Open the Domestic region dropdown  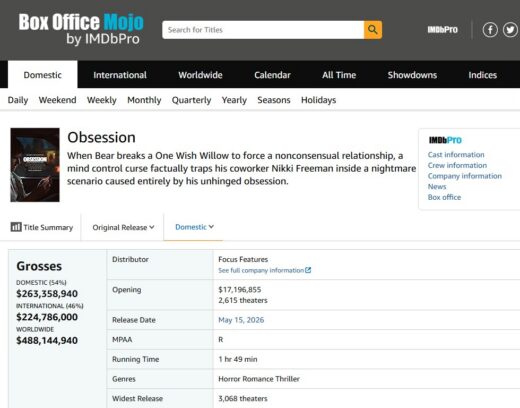[x=194, y=227]
